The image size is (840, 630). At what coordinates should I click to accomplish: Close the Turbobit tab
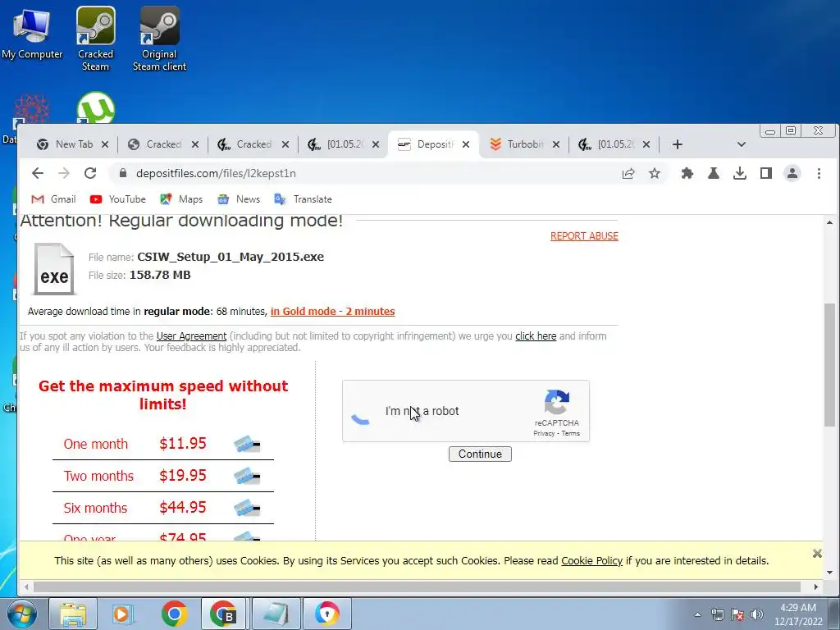[556, 144]
